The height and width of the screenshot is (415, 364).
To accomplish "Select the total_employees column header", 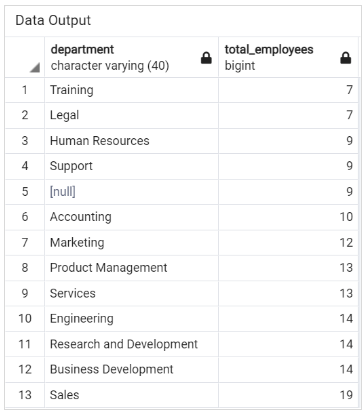I will pyautogui.click(x=288, y=57).
